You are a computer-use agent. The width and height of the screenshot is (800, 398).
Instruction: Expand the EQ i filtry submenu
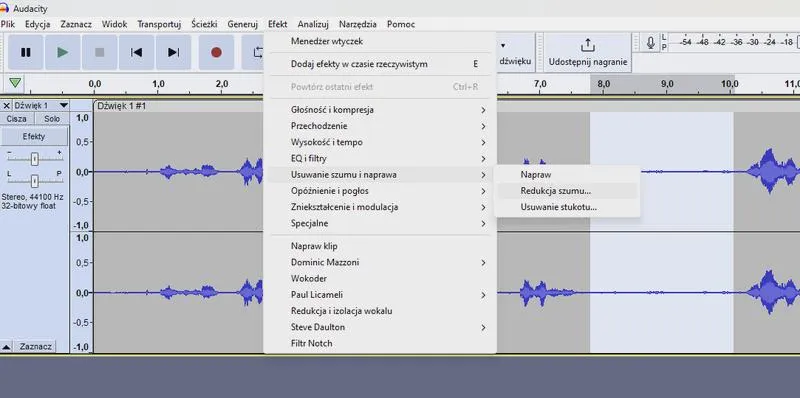(x=380, y=159)
